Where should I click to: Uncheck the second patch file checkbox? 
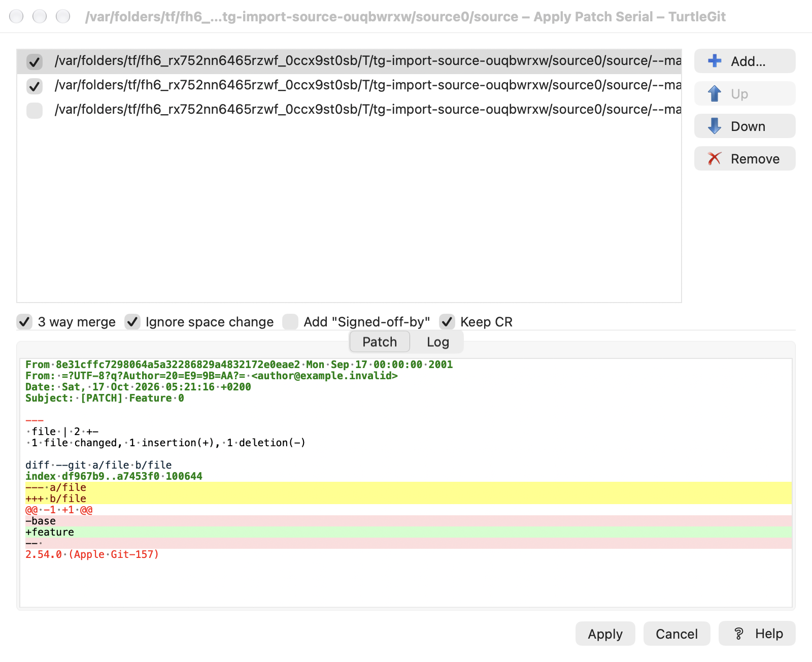tap(35, 86)
